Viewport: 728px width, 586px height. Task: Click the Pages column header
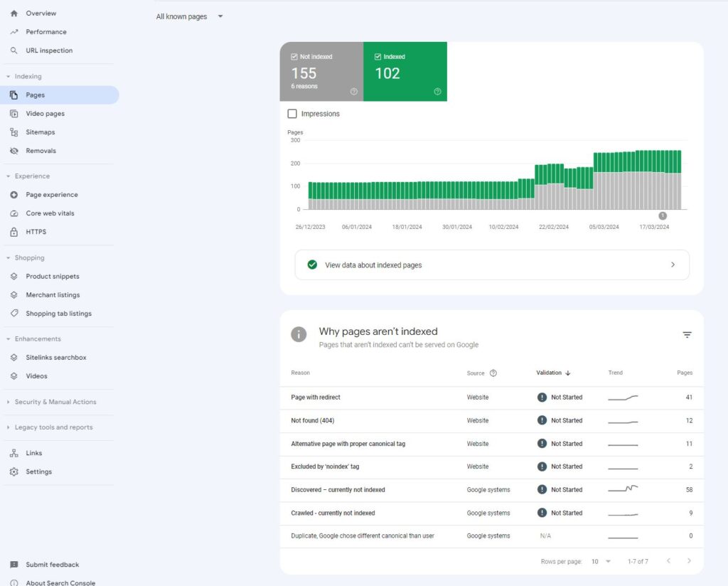tap(685, 373)
